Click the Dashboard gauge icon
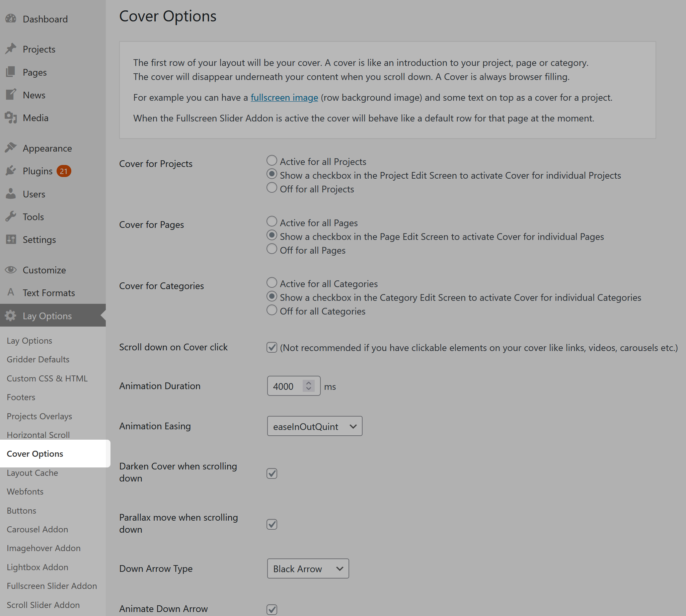The height and width of the screenshot is (616, 686). pos(11,19)
